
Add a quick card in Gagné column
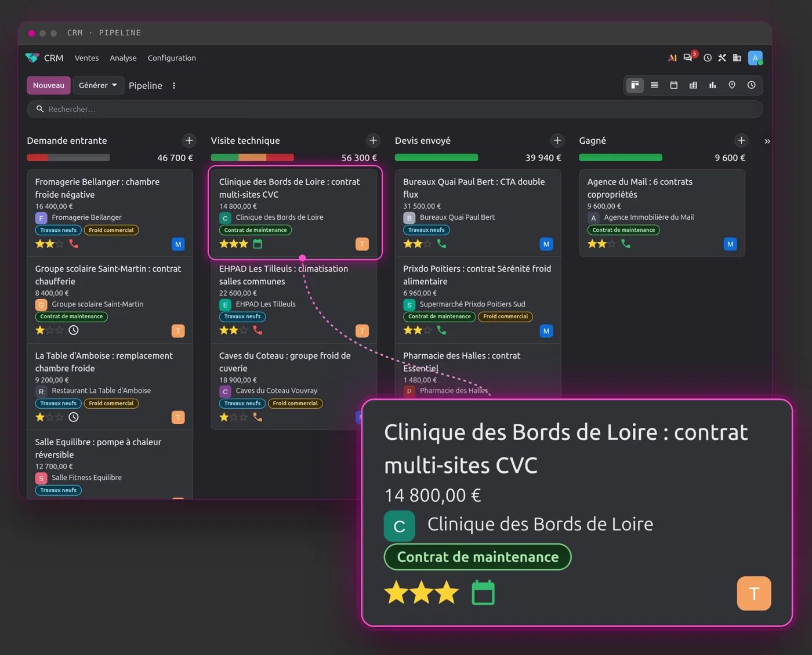click(741, 140)
